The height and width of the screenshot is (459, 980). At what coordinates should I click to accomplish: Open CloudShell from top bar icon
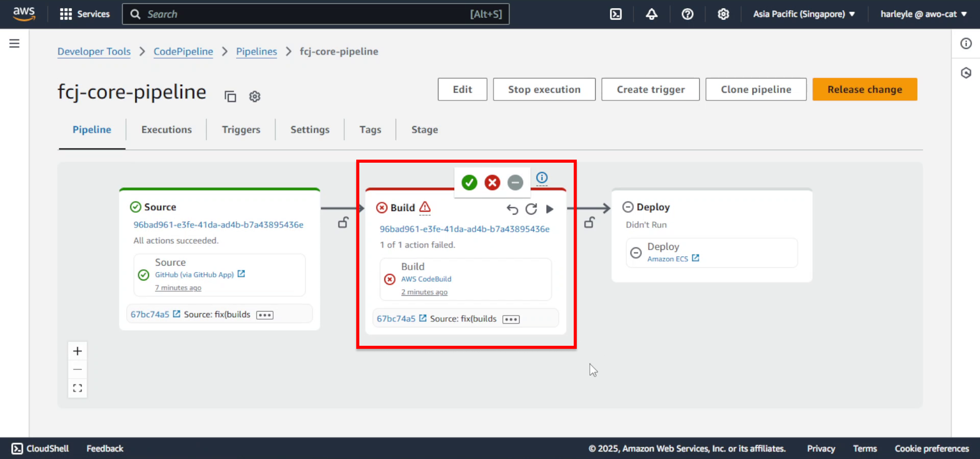pos(616,14)
